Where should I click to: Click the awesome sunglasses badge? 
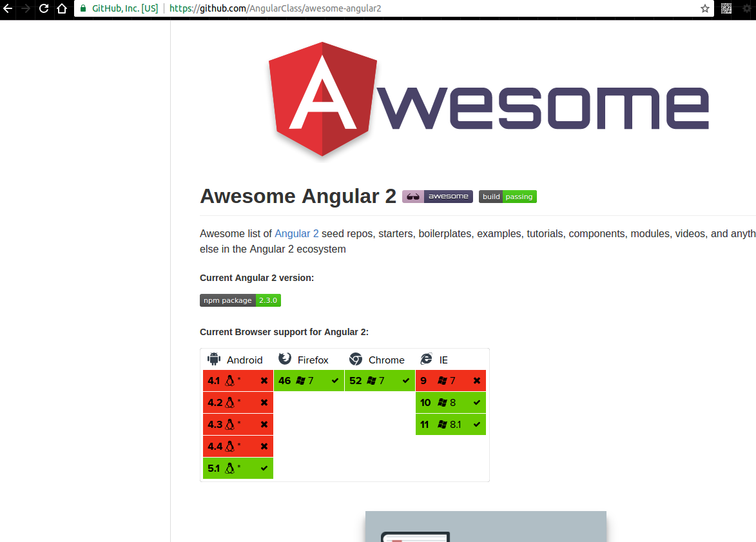(438, 197)
